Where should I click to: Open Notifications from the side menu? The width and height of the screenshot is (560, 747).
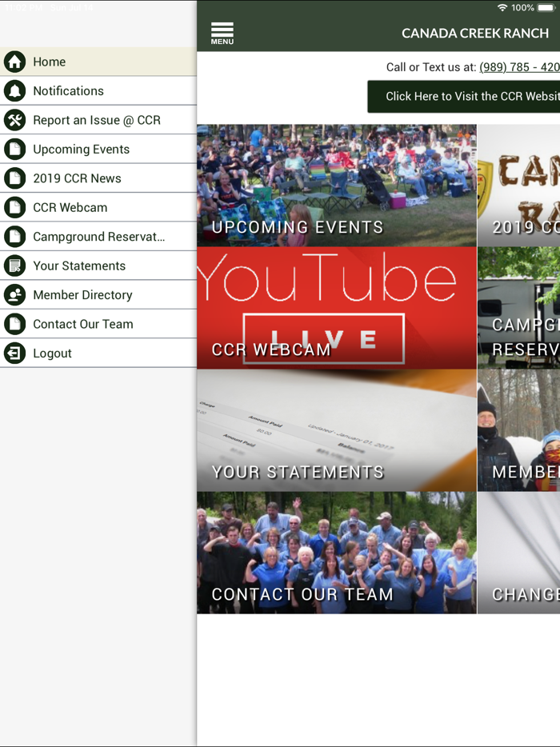click(x=98, y=90)
